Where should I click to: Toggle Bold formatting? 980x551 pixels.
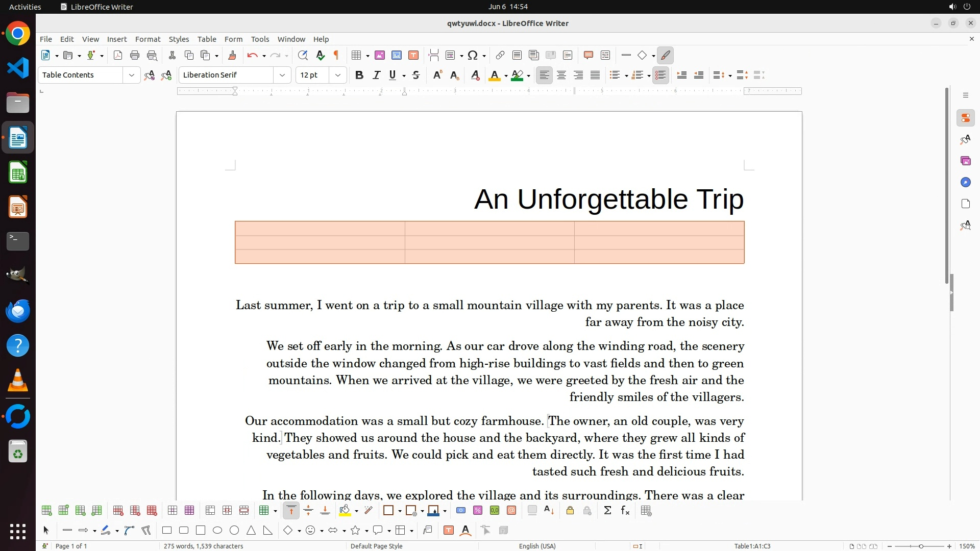click(359, 76)
